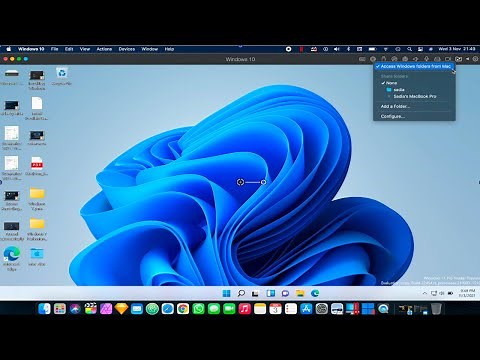
Task: Open the Edit menu
Action: pos(69,49)
